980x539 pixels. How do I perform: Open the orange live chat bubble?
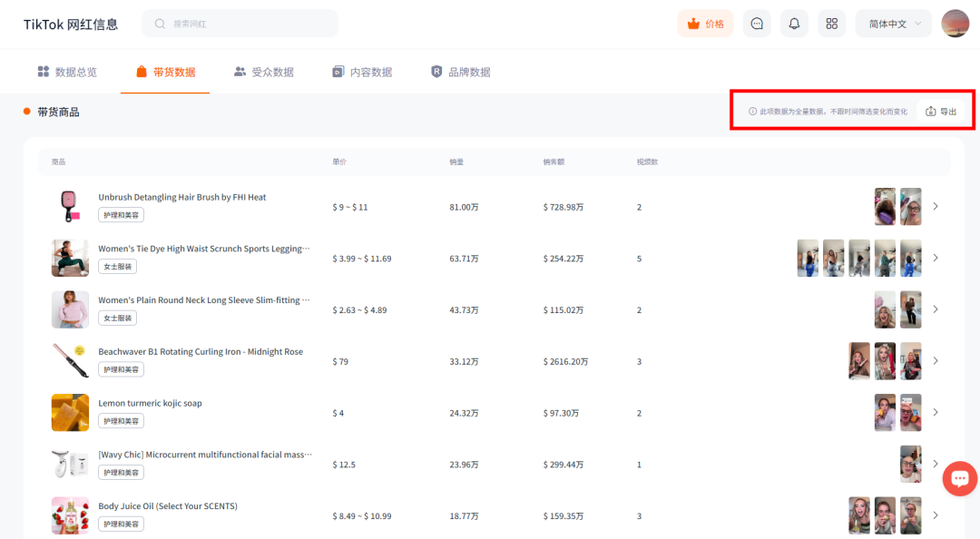click(x=959, y=478)
